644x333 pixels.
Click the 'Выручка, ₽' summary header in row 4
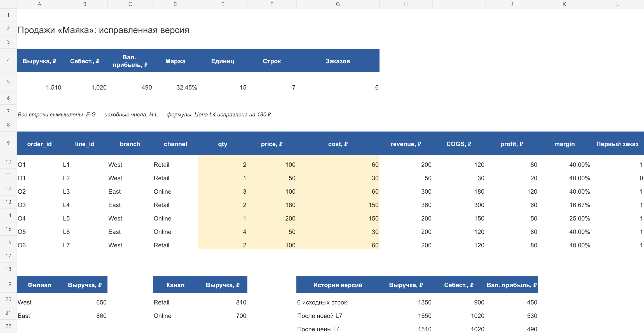[39, 61]
